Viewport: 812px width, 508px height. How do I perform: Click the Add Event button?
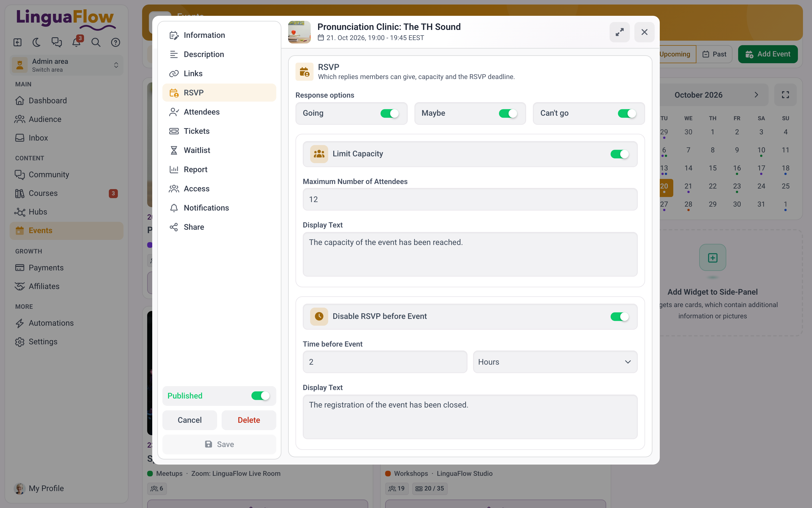[768, 54]
